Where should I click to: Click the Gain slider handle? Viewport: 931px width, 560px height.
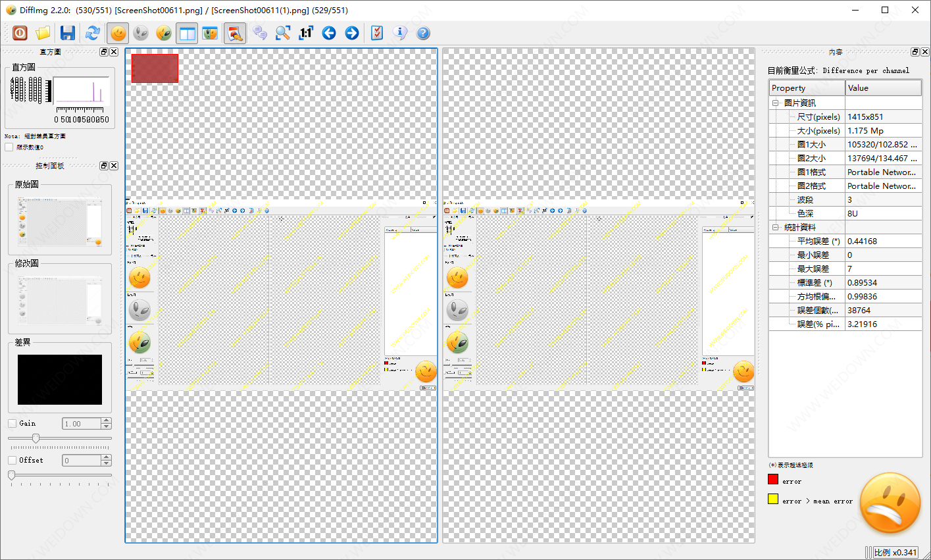click(36, 438)
